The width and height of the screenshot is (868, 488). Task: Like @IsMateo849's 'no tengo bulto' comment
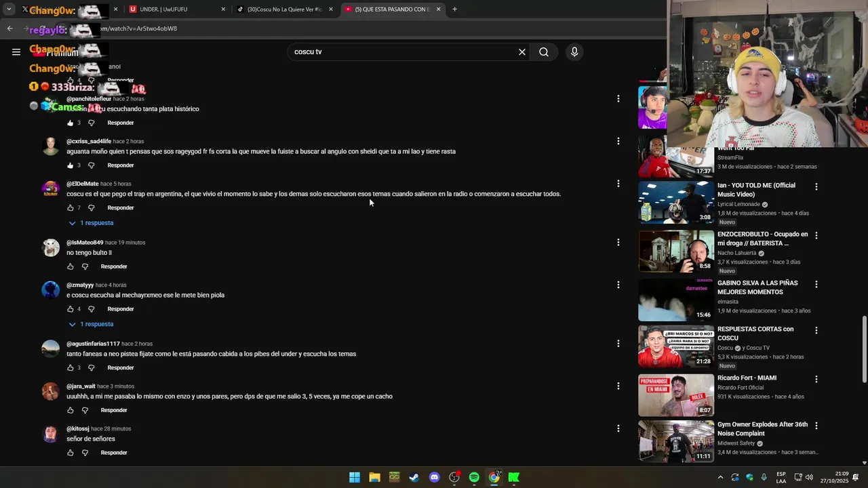[71, 266]
